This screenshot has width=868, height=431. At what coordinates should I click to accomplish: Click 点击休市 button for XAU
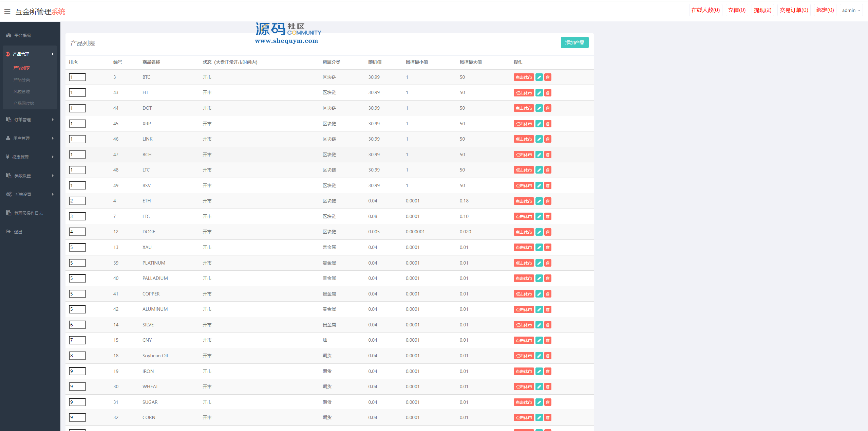tap(524, 248)
